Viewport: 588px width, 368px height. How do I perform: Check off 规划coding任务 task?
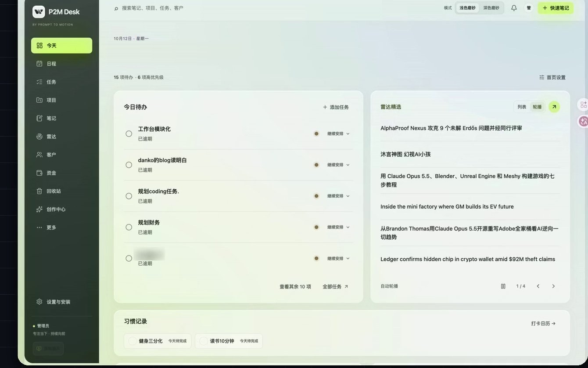click(x=129, y=196)
